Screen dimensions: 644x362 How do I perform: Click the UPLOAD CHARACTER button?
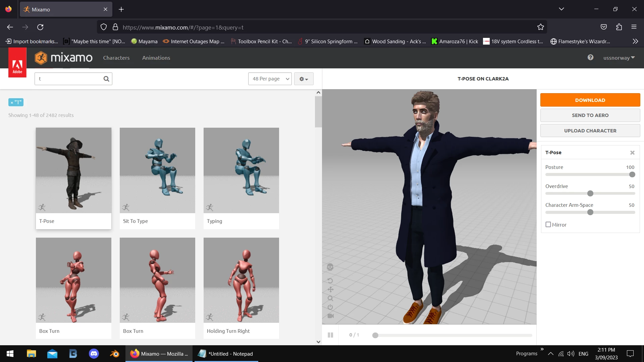click(590, 131)
